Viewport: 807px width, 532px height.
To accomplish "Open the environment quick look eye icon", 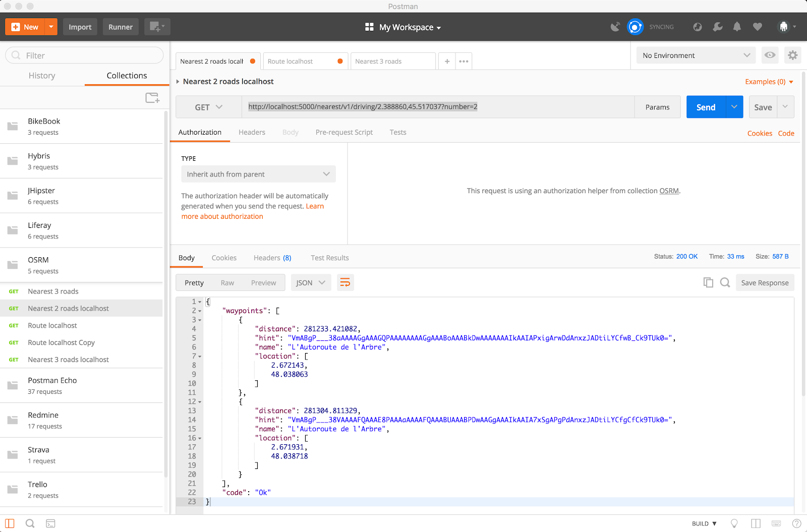I will point(770,55).
